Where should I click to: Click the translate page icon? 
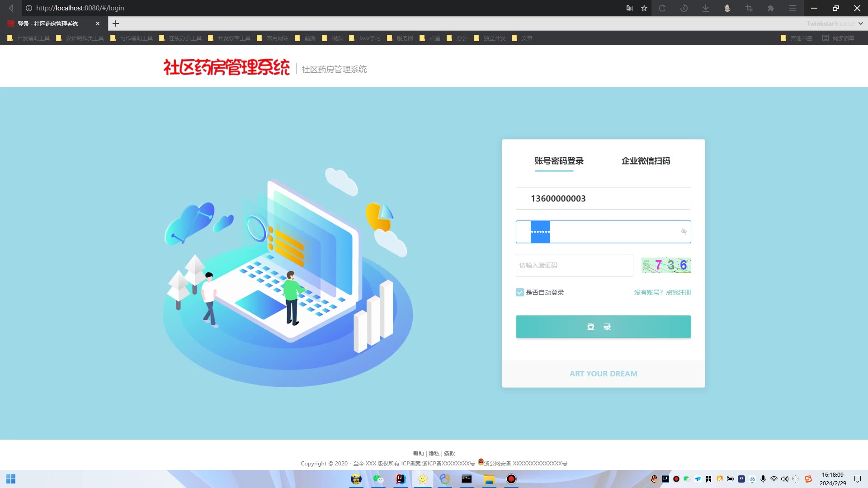[x=629, y=8]
